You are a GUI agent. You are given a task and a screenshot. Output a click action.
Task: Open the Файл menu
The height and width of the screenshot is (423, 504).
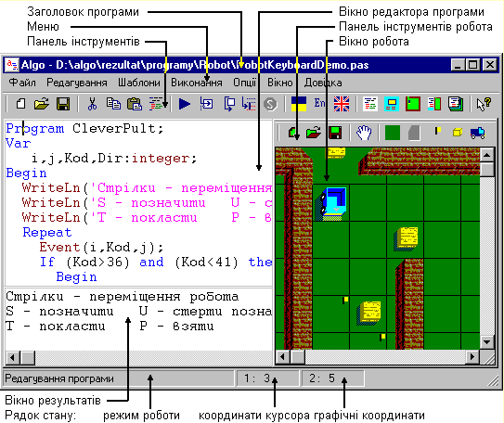pyautogui.click(x=22, y=83)
